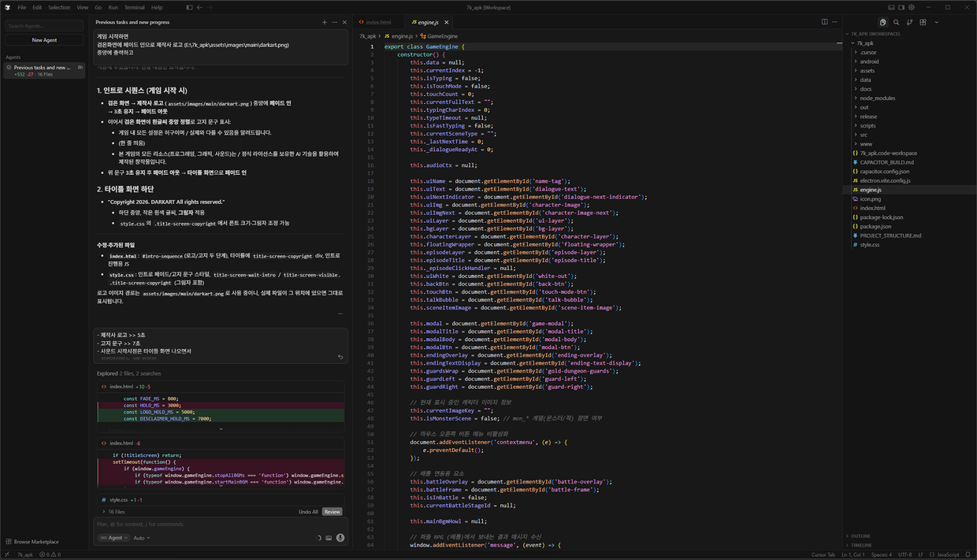977x560 pixels.
Task: Open the Agent mode dropdown
Action: (113, 538)
